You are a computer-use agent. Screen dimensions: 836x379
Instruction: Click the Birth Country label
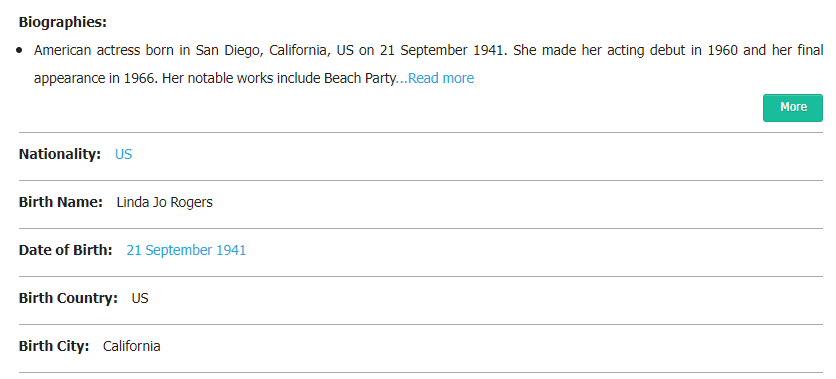pos(68,298)
